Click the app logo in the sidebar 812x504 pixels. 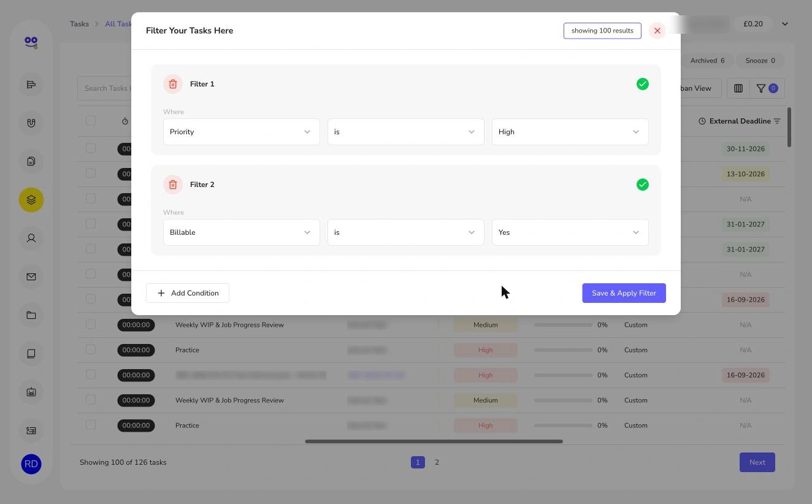click(31, 42)
